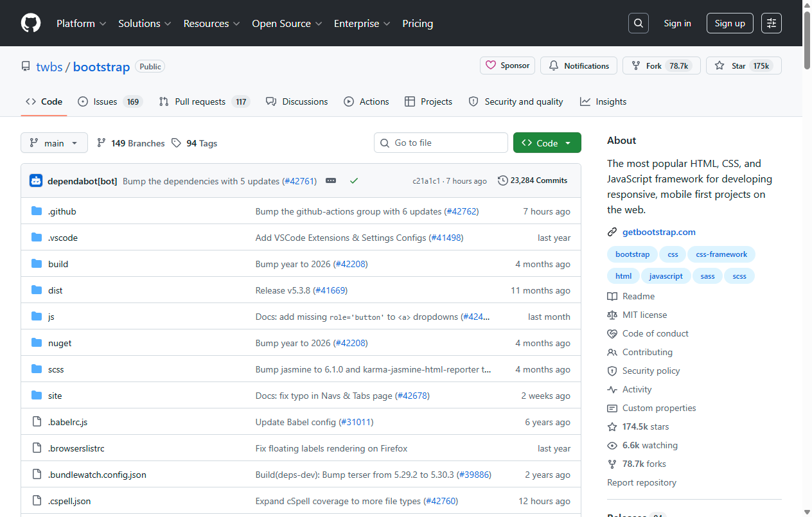The width and height of the screenshot is (812, 517).
Task: Click the Code of conduct heart icon
Action: pyautogui.click(x=612, y=333)
